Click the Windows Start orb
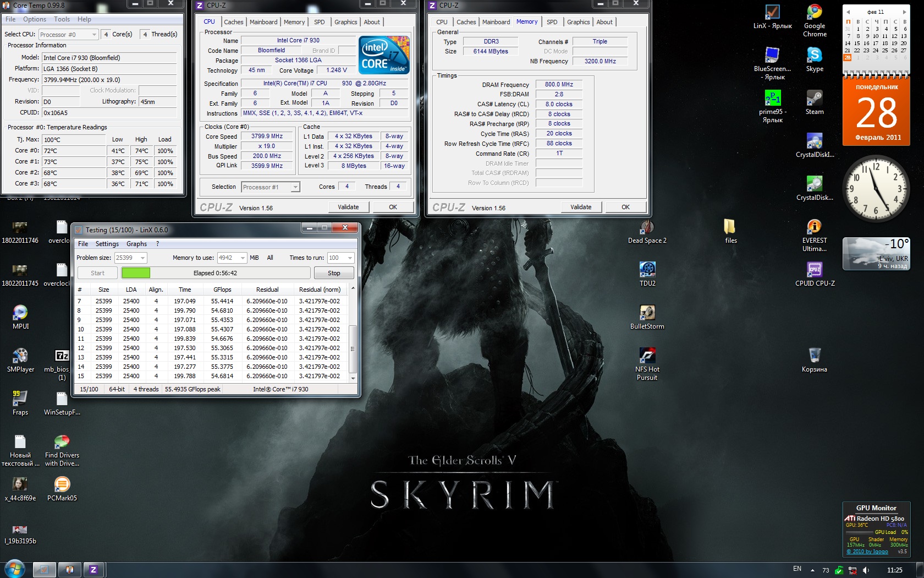 [x=14, y=569]
